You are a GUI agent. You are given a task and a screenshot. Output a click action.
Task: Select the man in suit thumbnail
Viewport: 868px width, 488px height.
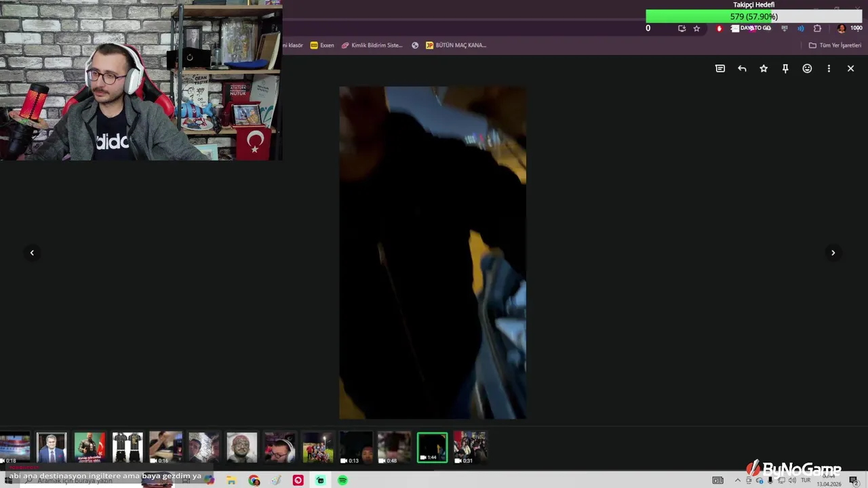point(52,447)
